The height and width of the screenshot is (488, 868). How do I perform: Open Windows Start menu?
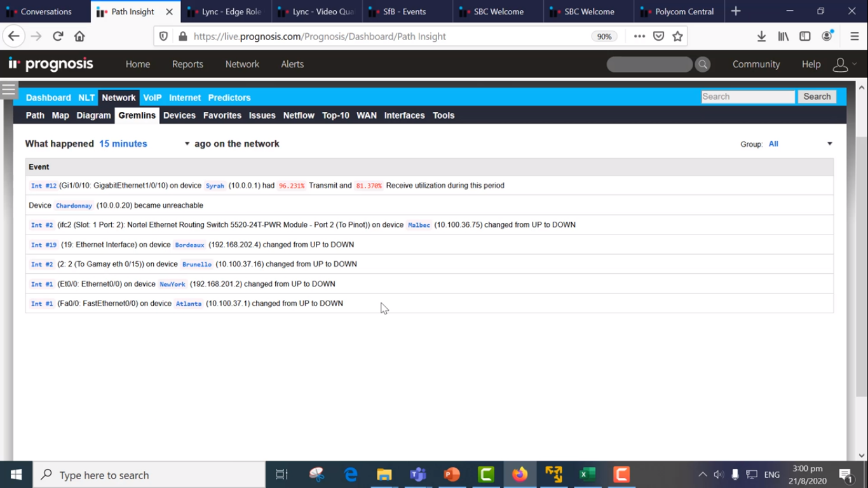[x=16, y=475]
